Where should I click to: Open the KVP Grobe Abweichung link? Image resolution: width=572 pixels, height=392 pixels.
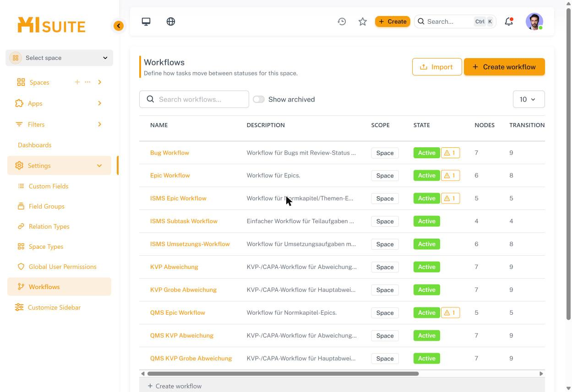pos(183,290)
